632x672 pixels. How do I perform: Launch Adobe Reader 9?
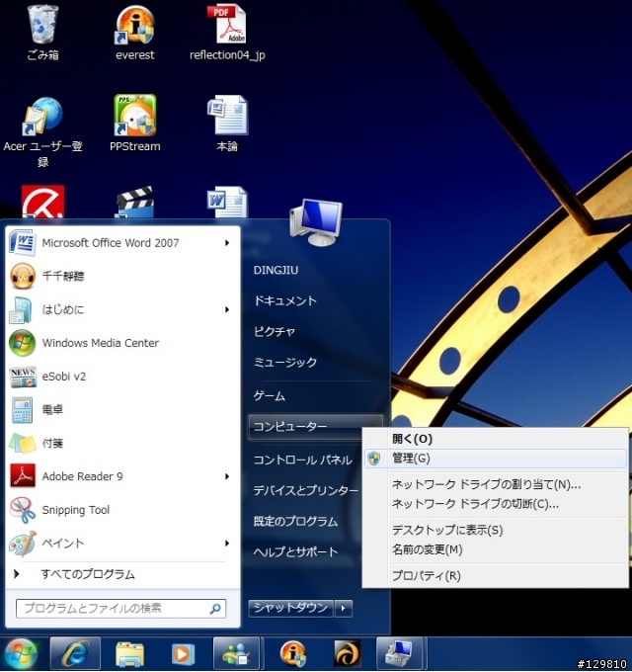pyautogui.click(x=121, y=477)
